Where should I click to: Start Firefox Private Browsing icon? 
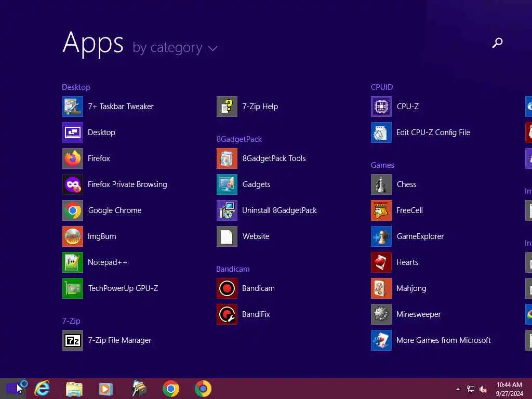(x=73, y=184)
